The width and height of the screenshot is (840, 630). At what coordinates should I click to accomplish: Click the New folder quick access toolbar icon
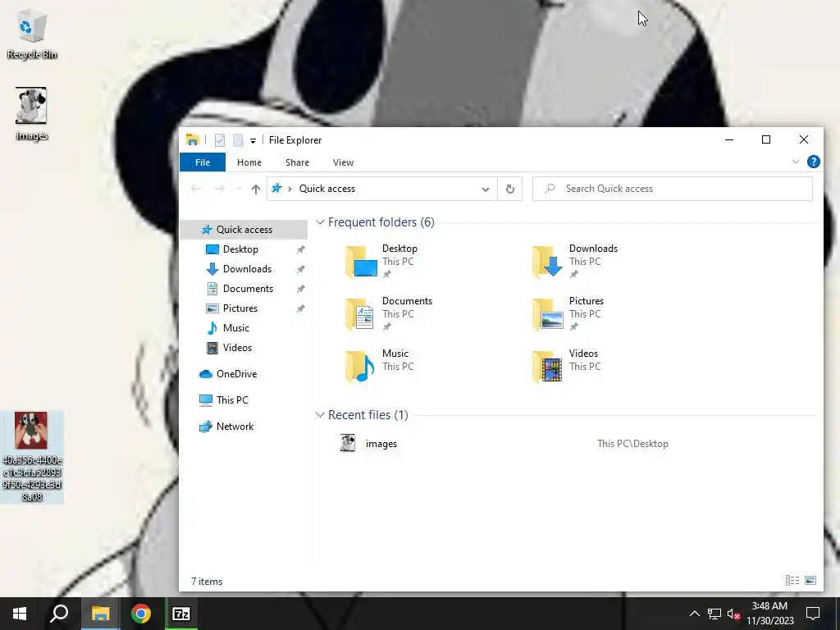coord(238,140)
